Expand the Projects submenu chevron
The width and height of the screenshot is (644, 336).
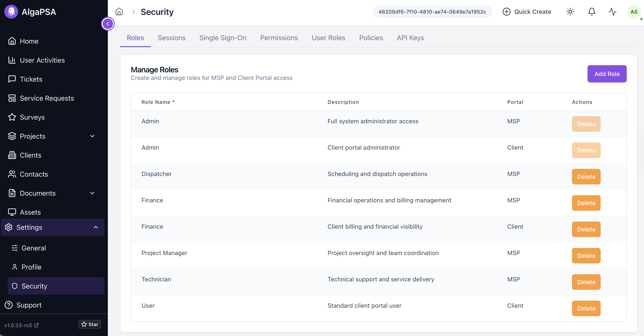tap(92, 136)
